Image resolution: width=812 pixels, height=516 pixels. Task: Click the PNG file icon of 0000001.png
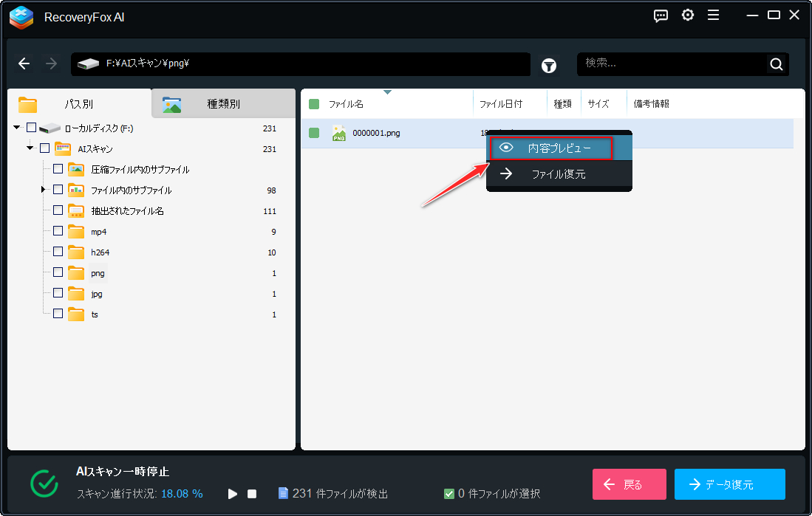pos(338,133)
